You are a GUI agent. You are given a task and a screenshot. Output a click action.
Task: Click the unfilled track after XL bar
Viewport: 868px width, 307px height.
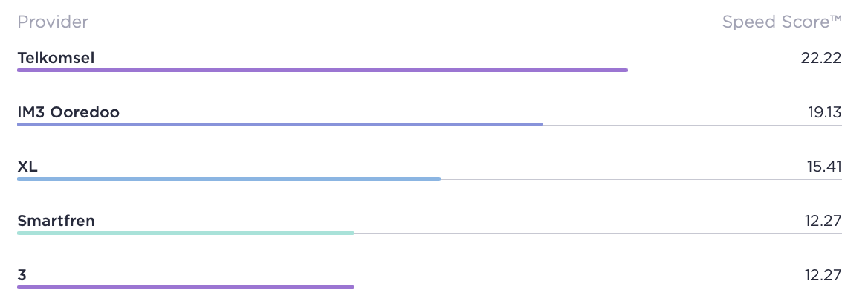[x=641, y=180]
